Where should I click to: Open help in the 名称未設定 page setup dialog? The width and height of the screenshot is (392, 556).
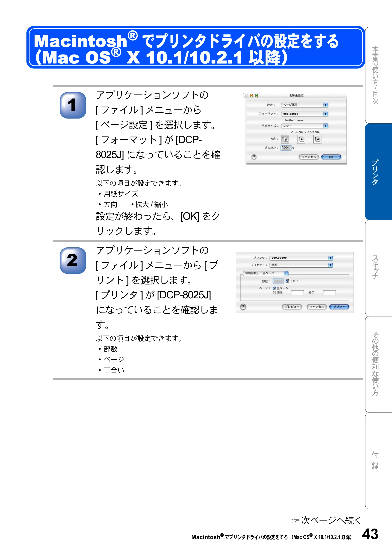pyautogui.click(x=254, y=157)
